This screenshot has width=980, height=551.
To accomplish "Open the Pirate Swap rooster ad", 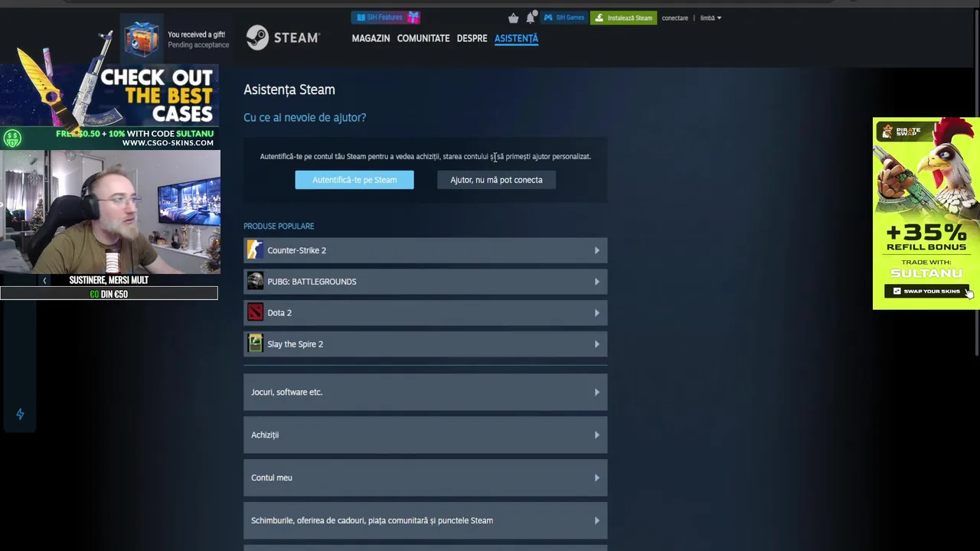I will tap(926, 214).
